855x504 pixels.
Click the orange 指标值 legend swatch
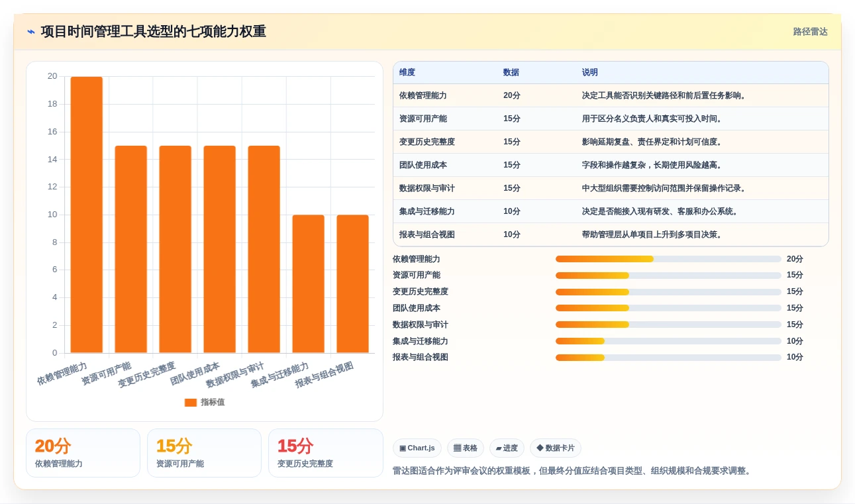click(191, 402)
